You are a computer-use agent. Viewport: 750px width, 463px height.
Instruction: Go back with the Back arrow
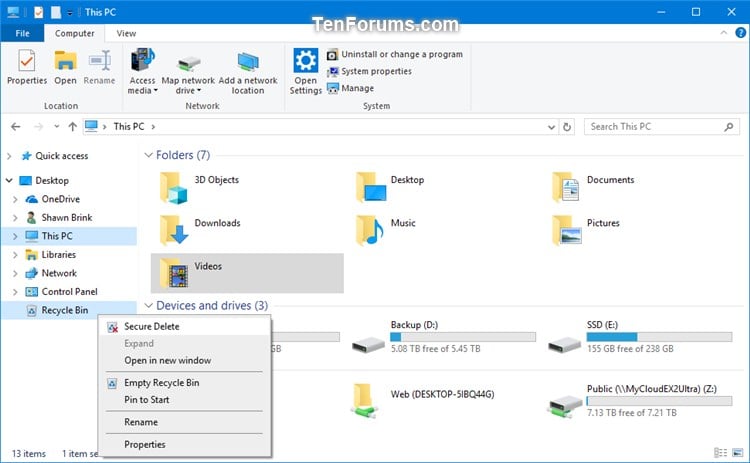point(16,127)
